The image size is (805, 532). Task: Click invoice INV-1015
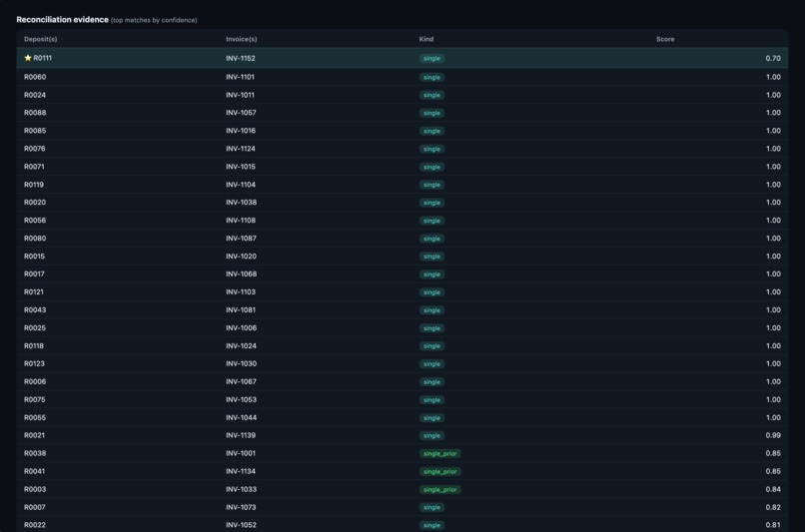[x=241, y=167]
